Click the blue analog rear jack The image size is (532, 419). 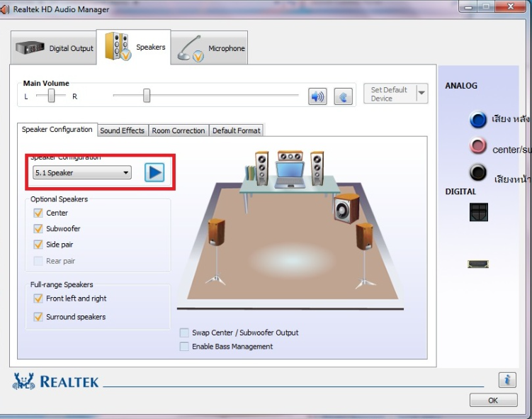(x=478, y=119)
